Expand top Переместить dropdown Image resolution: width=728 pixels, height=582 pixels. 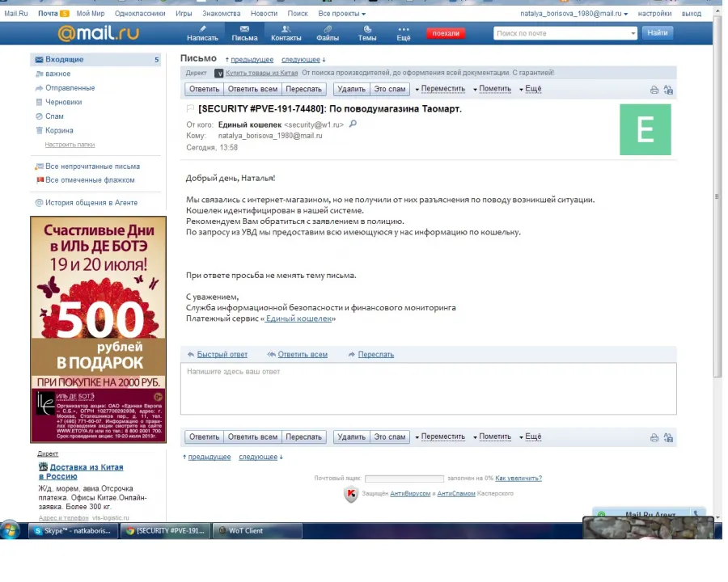(x=440, y=89)
